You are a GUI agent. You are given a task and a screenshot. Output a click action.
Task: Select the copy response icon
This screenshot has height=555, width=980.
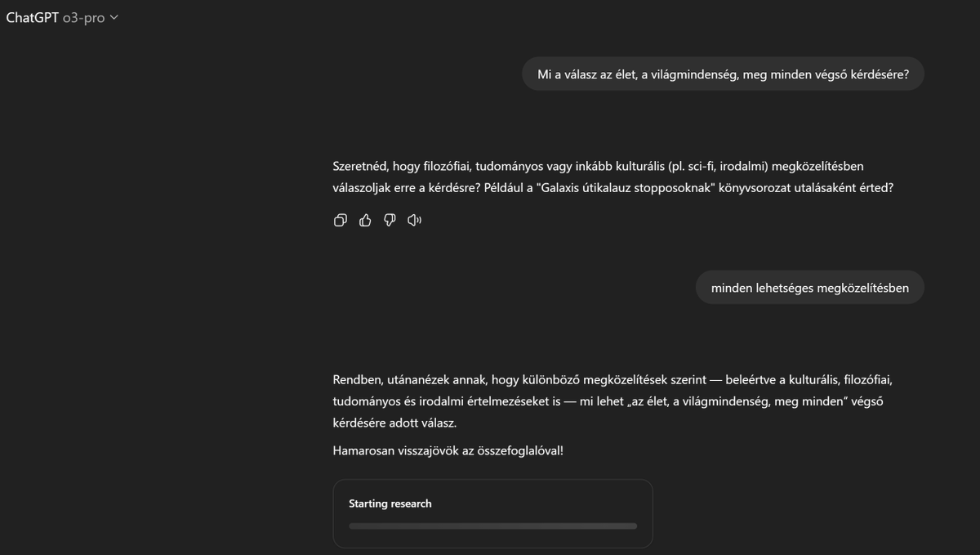(340, 220)
